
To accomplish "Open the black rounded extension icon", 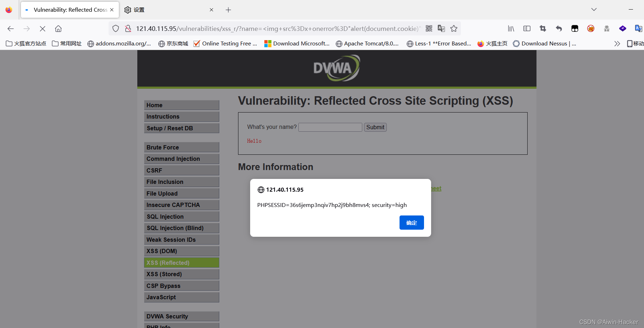I will [575, 28].
